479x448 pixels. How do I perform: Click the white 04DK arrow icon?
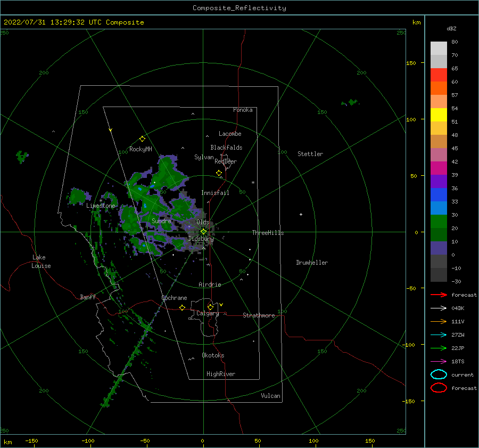[439, 308]
